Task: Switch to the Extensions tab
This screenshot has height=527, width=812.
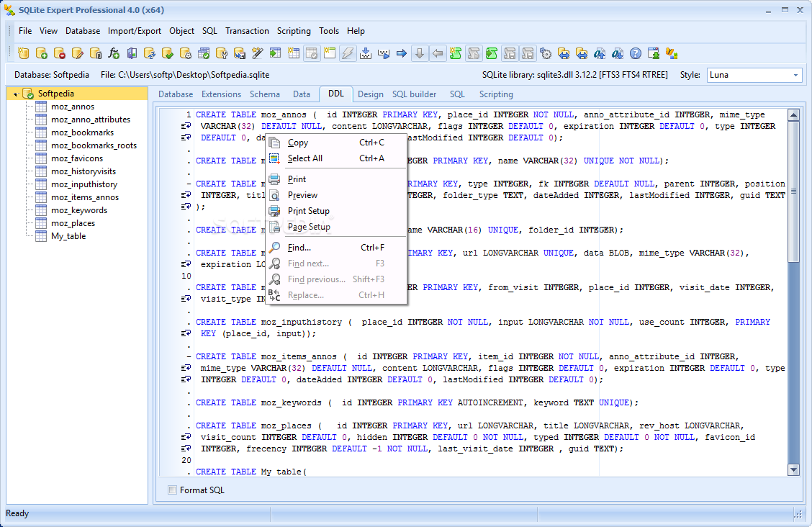Action: coord(221,94)
